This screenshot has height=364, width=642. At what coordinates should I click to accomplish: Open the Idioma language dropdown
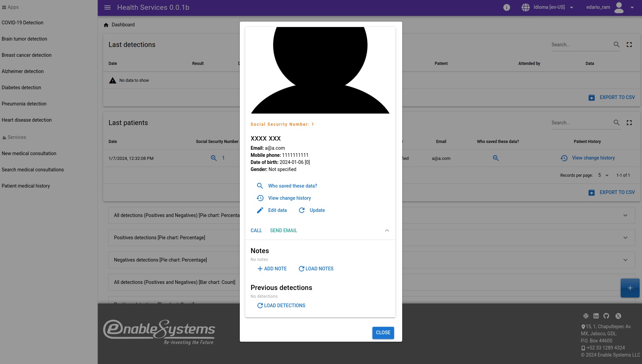point(548,7)
